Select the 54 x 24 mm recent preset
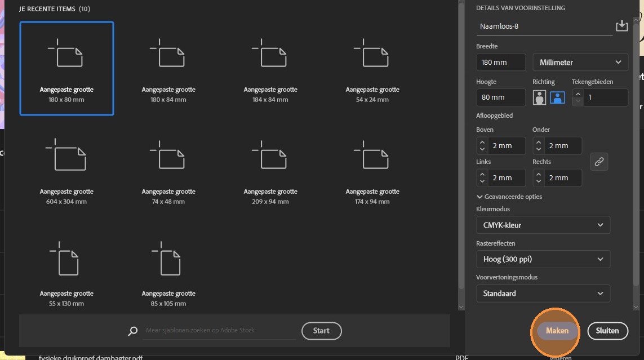Screen dimensions: 644x360 point(372,69)
